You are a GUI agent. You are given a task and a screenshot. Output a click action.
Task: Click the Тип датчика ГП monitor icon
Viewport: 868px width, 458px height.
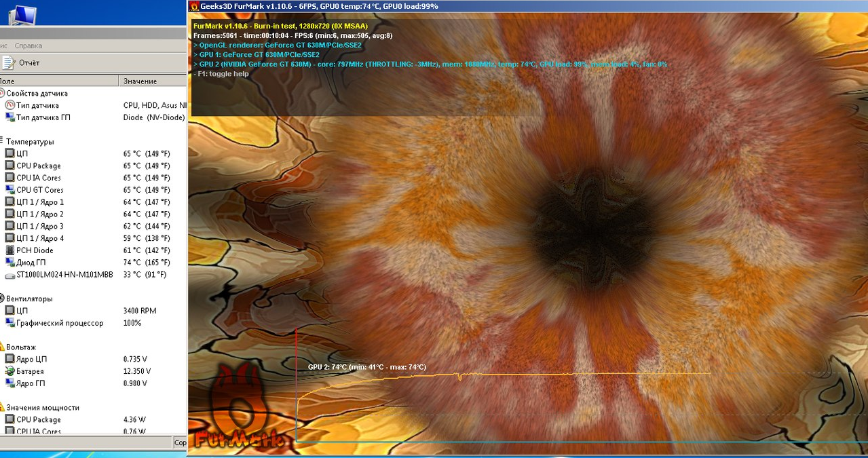click(x=10, y=117)
